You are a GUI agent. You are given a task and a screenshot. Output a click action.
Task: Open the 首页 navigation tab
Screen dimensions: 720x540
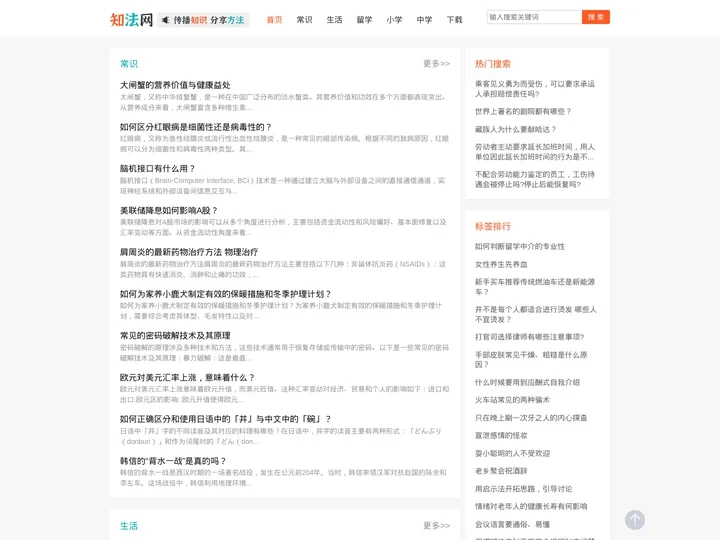(x=274, y=20)
